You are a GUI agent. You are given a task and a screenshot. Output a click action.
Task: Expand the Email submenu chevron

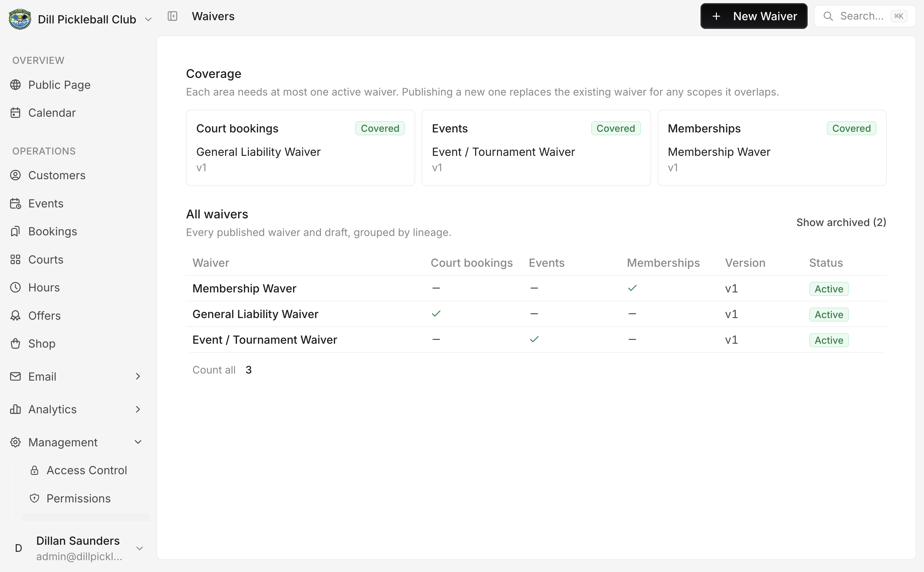138,376
